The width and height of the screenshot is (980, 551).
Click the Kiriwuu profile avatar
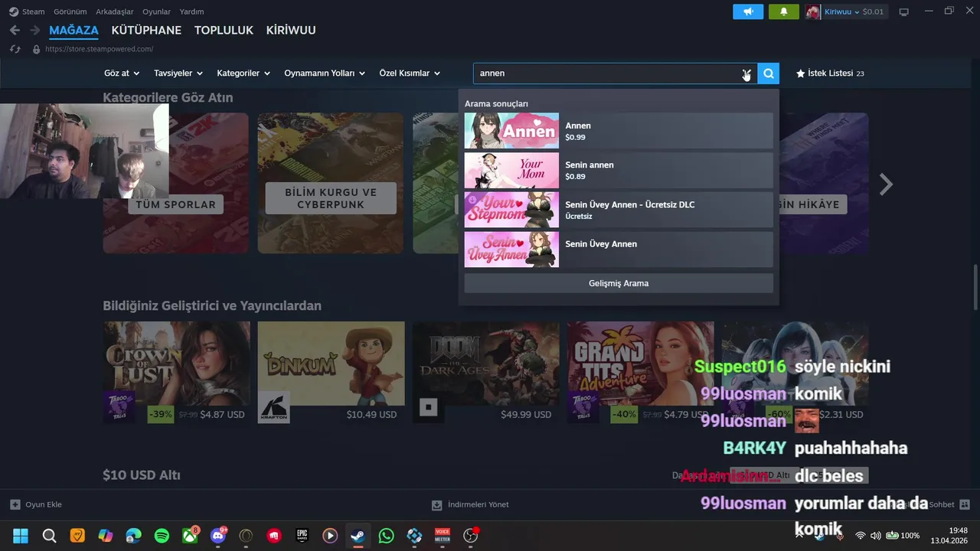[x=813, y=11]
